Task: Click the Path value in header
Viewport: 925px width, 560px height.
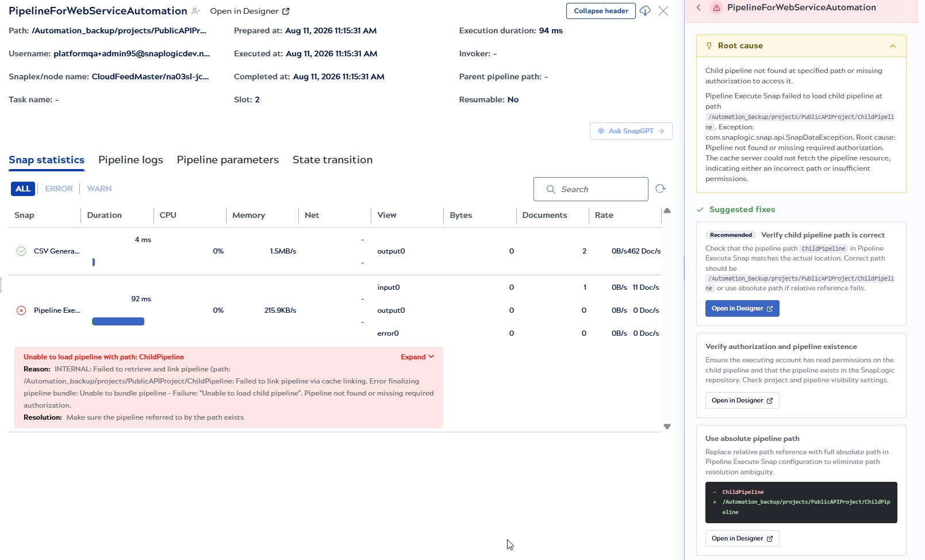Action: point(119,30)
